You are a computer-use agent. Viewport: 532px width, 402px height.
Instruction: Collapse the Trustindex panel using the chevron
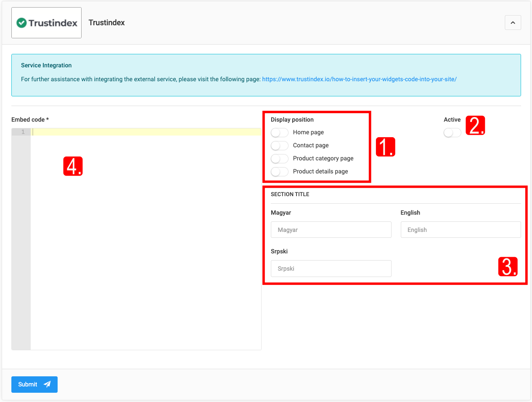[513, 23]
